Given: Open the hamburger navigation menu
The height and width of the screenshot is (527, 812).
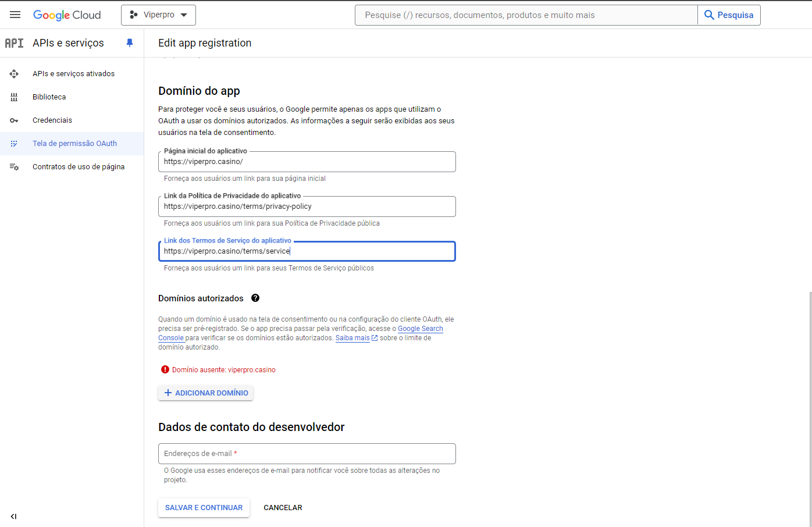Looking at the screenshot, I should point(15,15).
